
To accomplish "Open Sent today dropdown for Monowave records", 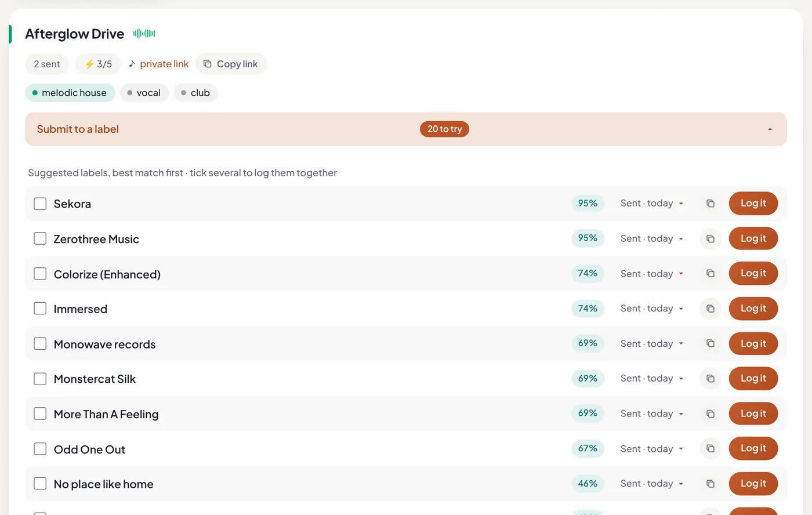I will 652,343.
